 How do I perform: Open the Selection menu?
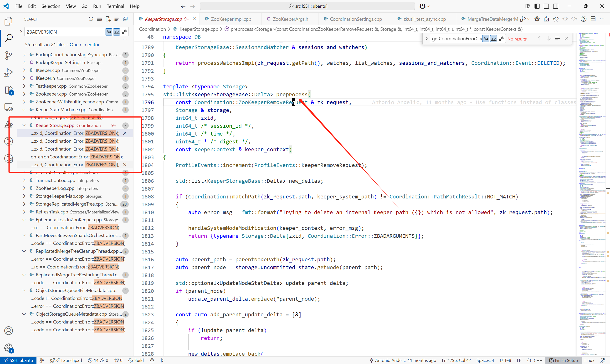[x=51, y=6]
